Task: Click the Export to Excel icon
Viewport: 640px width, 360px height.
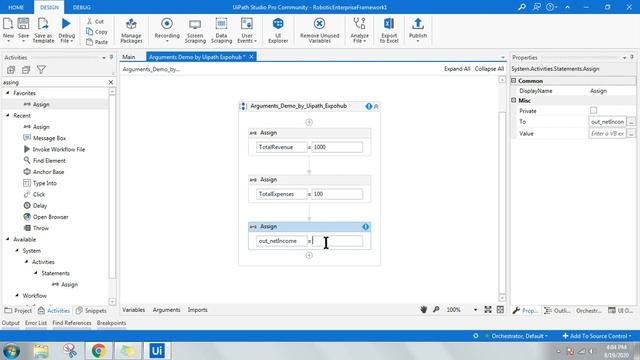Action: point(389,24)
